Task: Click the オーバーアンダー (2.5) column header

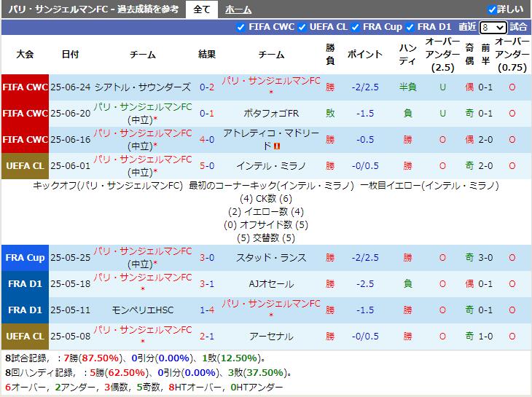Action: pos(442,54)
